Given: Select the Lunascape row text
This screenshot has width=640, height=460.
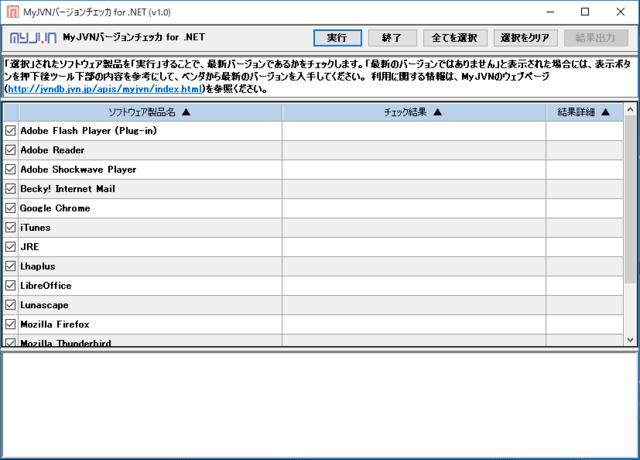Looking at the screenshot, I should click(x=44, y=305).
